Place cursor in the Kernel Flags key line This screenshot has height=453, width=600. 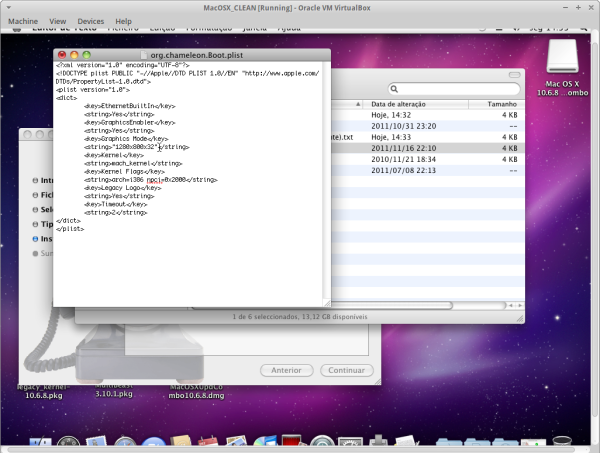point(124,172)
